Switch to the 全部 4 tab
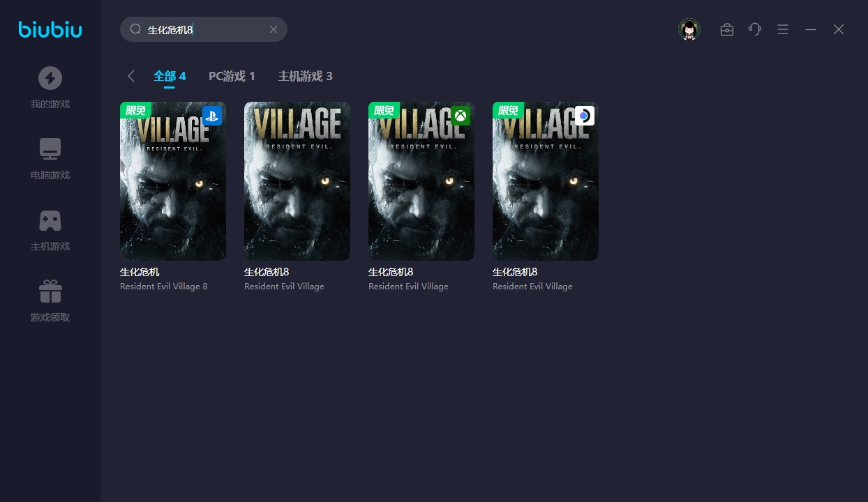The image size is (868, 502). click(x=170, y=76)
